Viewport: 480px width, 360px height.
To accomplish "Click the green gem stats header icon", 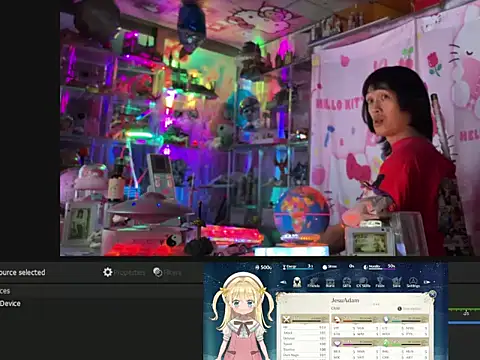I will click(386, 342).
